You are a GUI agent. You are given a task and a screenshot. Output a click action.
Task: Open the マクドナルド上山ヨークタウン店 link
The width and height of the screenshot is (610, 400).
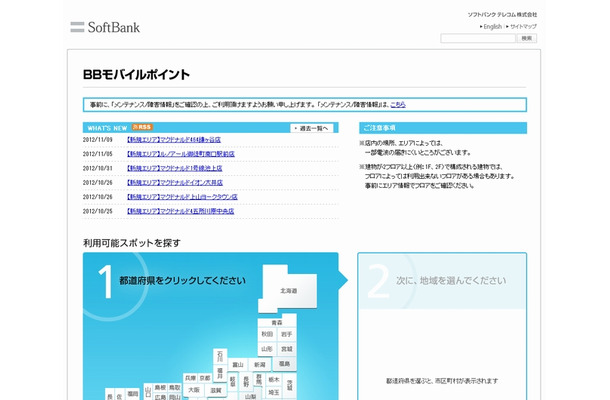pos(182,197)
